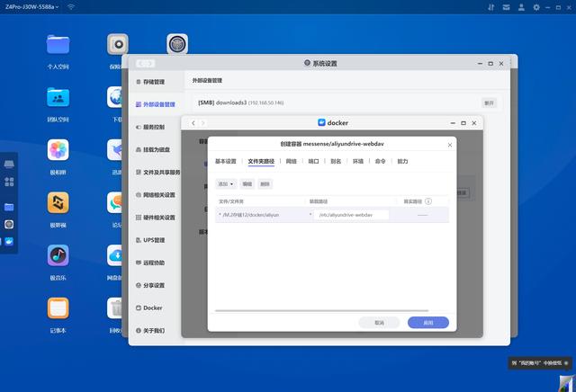Open 关于我们 in settings sidebar
This screenshot has height=392, width=576.
150,330
